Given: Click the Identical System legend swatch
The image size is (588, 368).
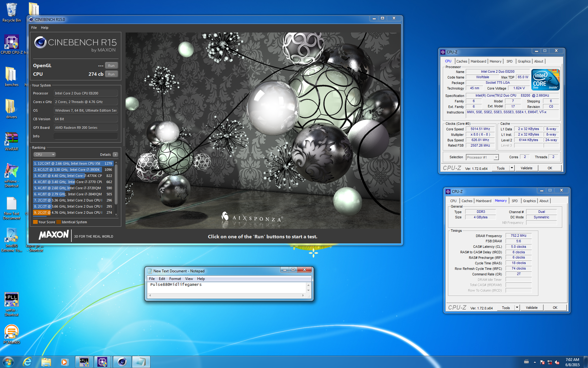Looking at the screenshot, I should coord(58,222).
